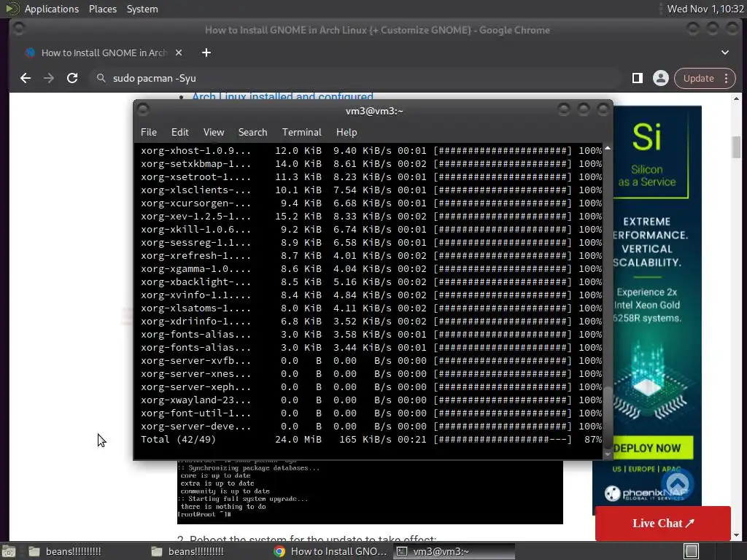Click the 'xorg-xkill-1.0.6...' terminal line

[371, 229]
